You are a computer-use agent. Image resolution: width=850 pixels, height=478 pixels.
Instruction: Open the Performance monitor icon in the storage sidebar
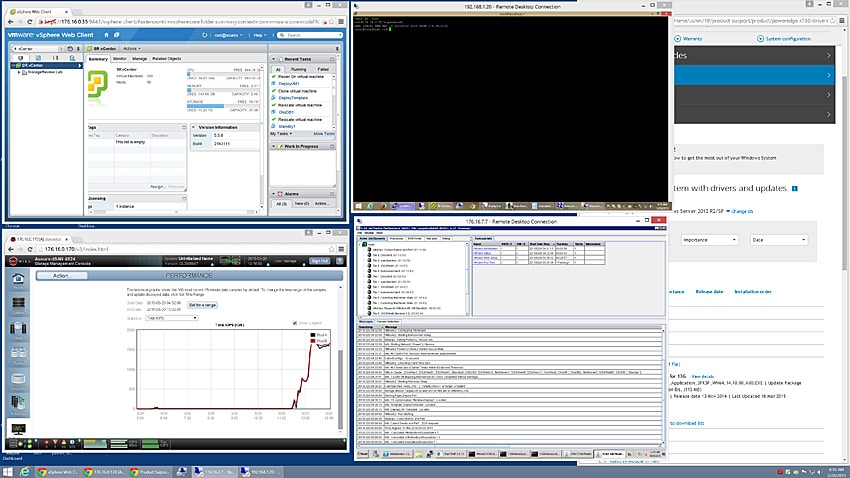pyautogui.click(x=18, y=429)
